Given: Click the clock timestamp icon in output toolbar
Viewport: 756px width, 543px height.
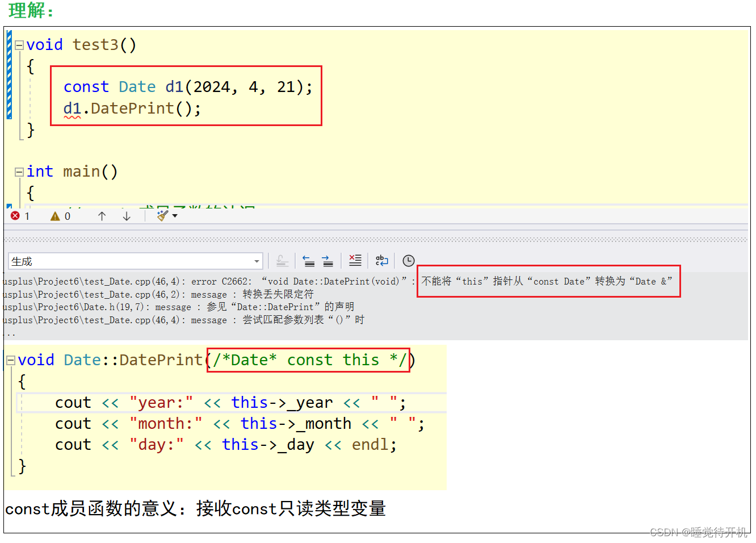Looking at the screenshot, I should coord(409,261).
